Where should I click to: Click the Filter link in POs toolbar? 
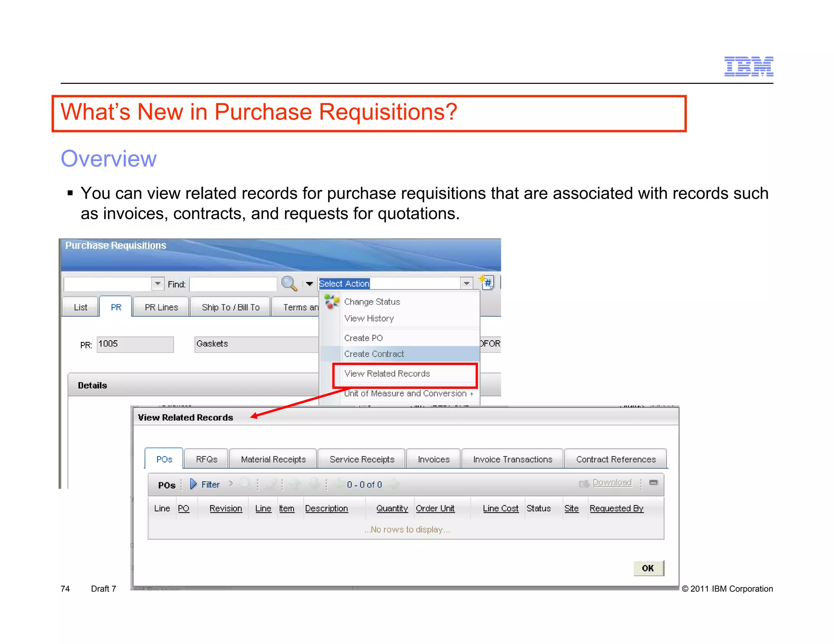coord(210,484)
